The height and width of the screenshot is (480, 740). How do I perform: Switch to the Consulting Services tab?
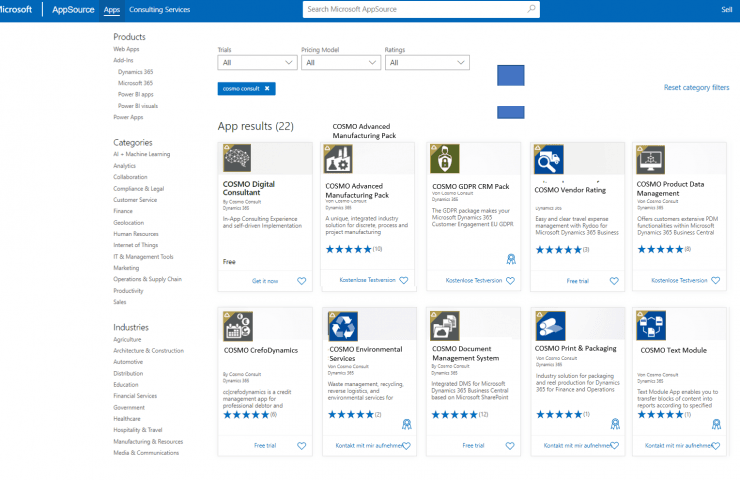tap(160, 9)
